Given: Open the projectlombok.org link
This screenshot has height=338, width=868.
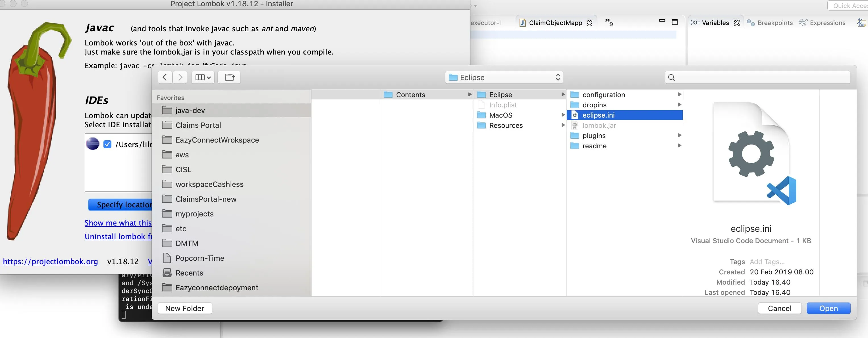Looking at the screenshot, I should [51, 262].
